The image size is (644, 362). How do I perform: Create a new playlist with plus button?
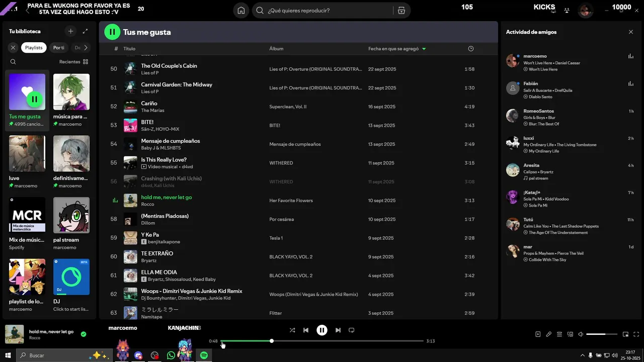pyautogui.click(x=70, y=31)
